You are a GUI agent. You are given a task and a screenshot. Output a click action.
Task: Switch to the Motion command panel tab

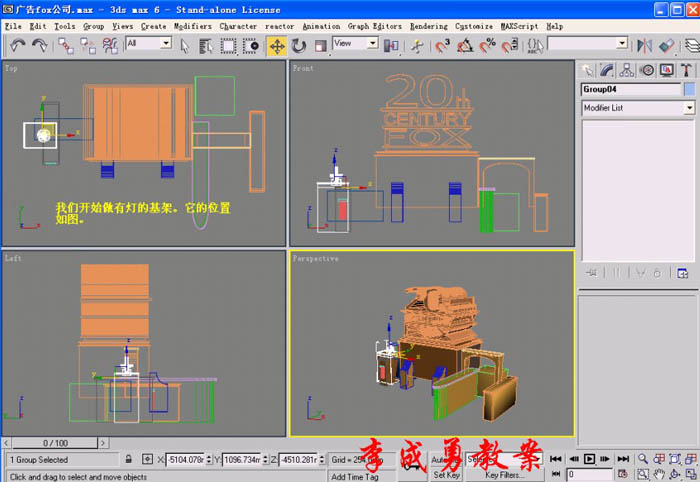(x=646, y=70)
